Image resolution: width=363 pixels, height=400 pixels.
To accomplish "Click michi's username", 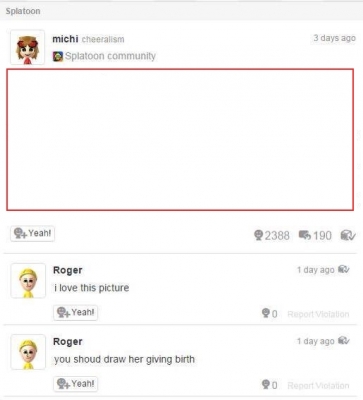I will (65, 39).
